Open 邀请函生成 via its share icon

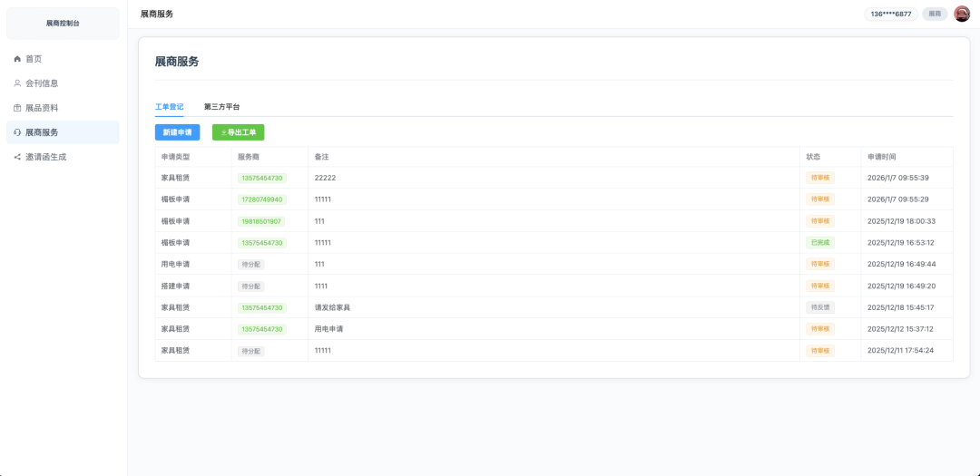point(17,157)
